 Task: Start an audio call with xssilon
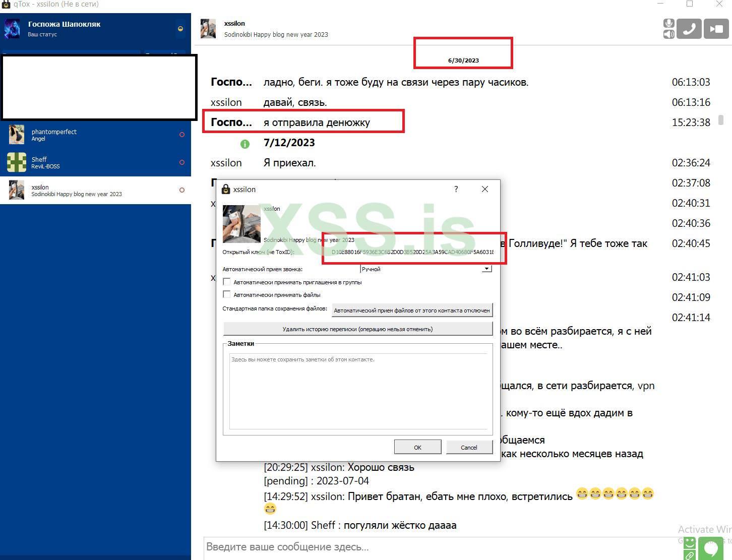689,28
